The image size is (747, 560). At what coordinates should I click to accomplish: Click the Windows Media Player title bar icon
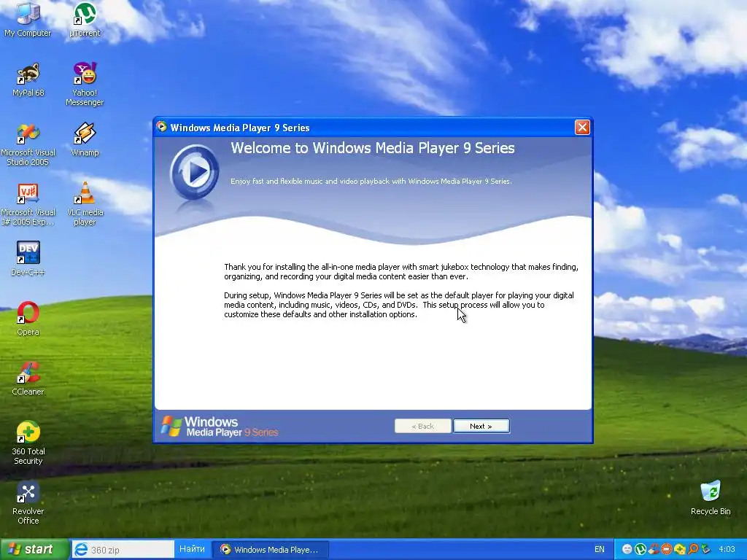pos(162,127)
